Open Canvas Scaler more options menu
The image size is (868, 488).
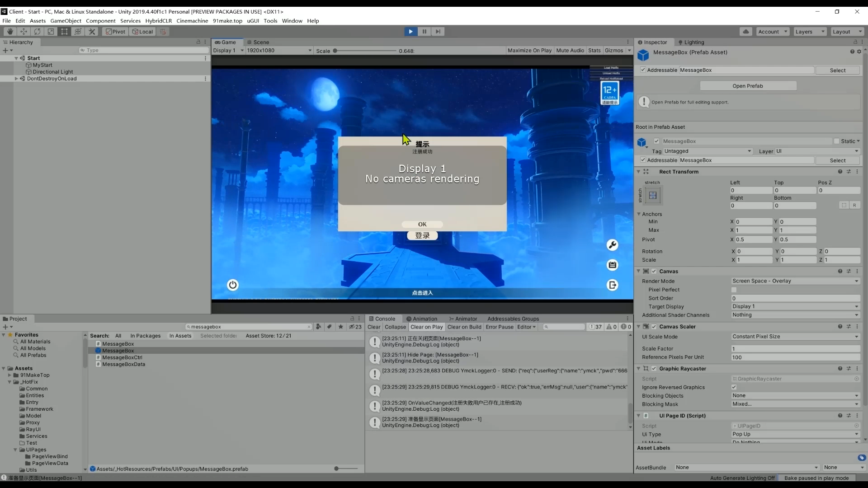(857, 326)
